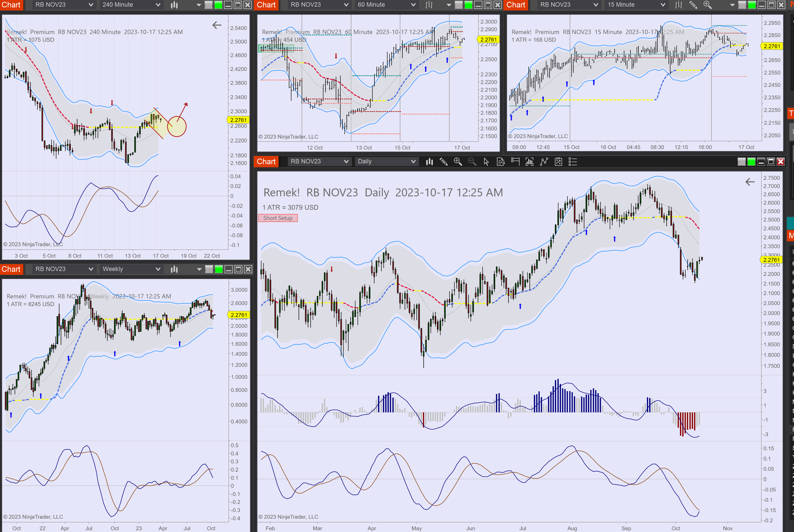This screenshot has height=532, width=794.
Task: Open chart Properties list icon on Daily chart
Action: 573,162
